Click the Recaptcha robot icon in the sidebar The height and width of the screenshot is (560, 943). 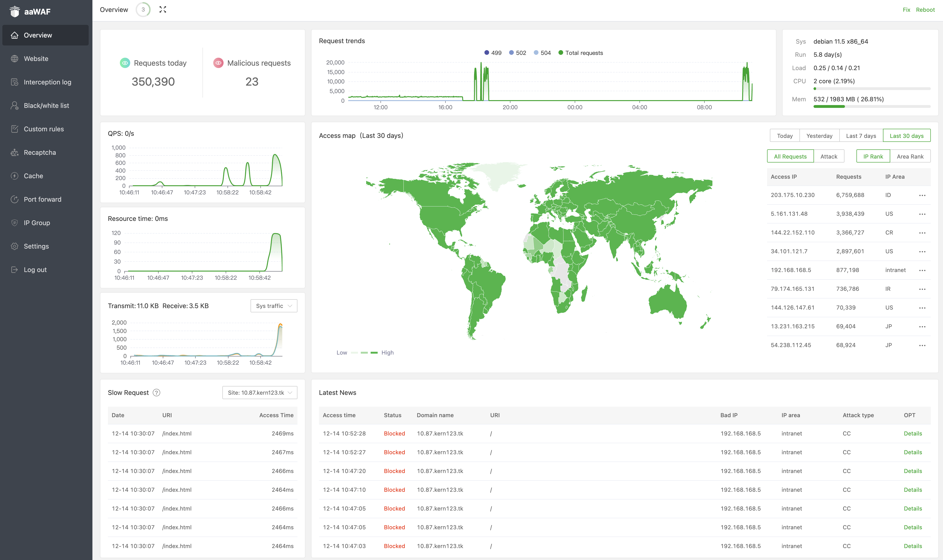pos(14,152)
